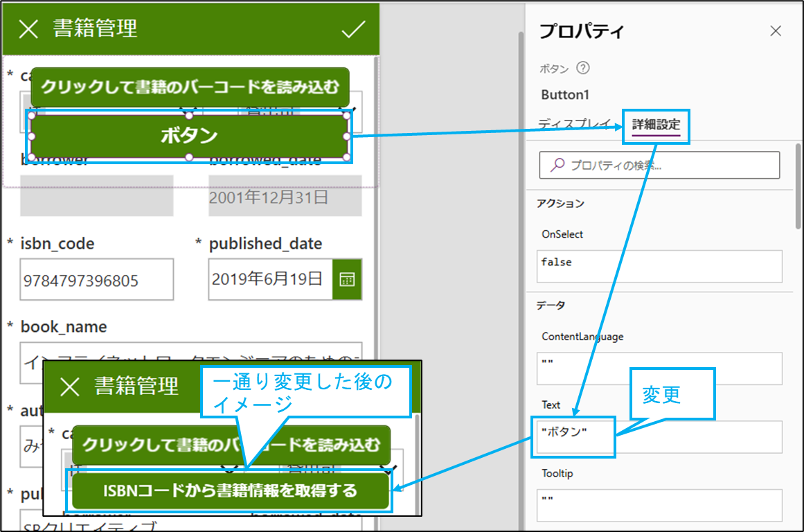804x532 pixels.
Task: Open the calendar picker for published_date
Action: click(x=347, y=280)
